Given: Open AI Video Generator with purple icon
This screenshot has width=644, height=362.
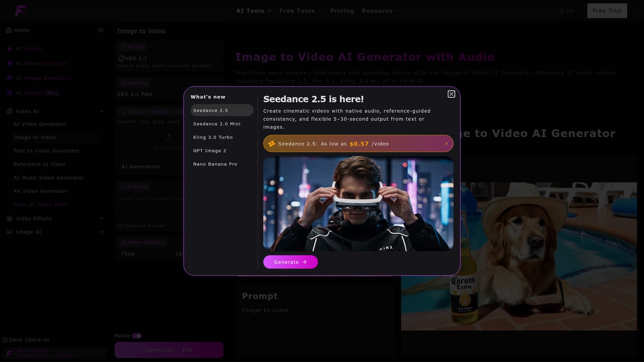Looking at the screenshot, I should coord(38,64).
